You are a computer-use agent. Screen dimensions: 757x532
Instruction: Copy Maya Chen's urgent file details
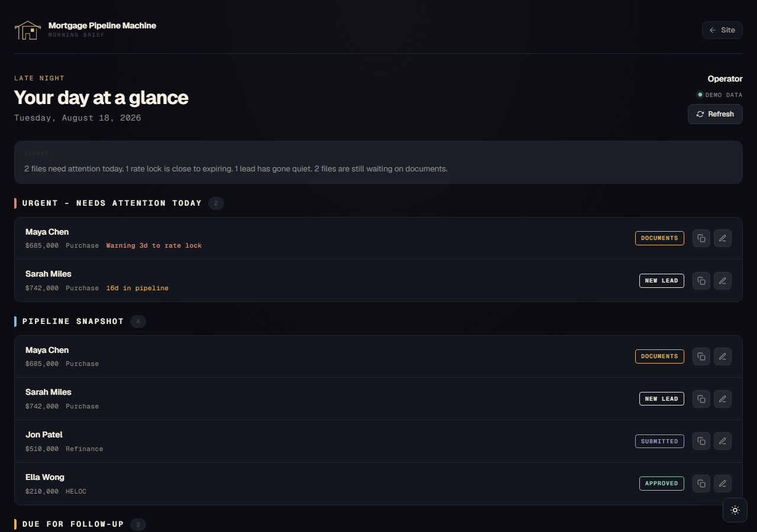pyautogui.click(x=701, y=238)
